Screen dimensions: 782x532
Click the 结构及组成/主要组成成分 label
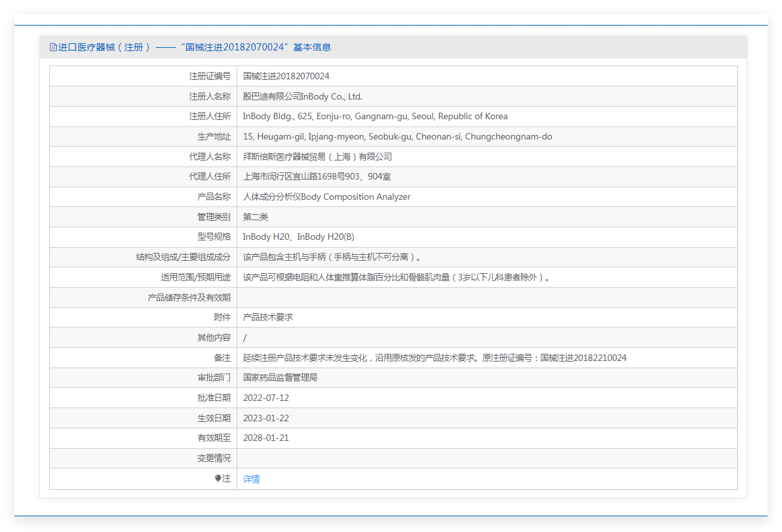click(183, 257)
